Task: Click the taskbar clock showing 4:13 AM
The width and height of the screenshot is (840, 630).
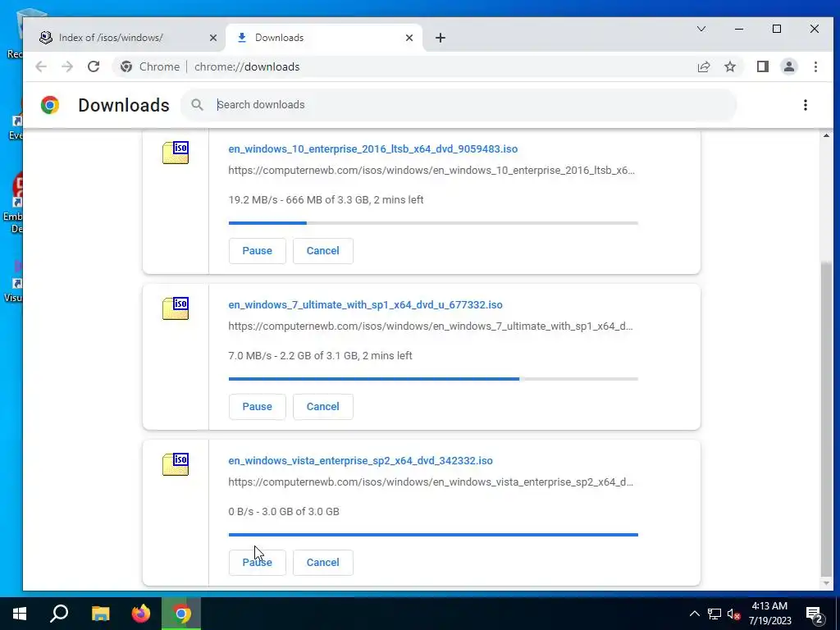Action: [769, 614]
